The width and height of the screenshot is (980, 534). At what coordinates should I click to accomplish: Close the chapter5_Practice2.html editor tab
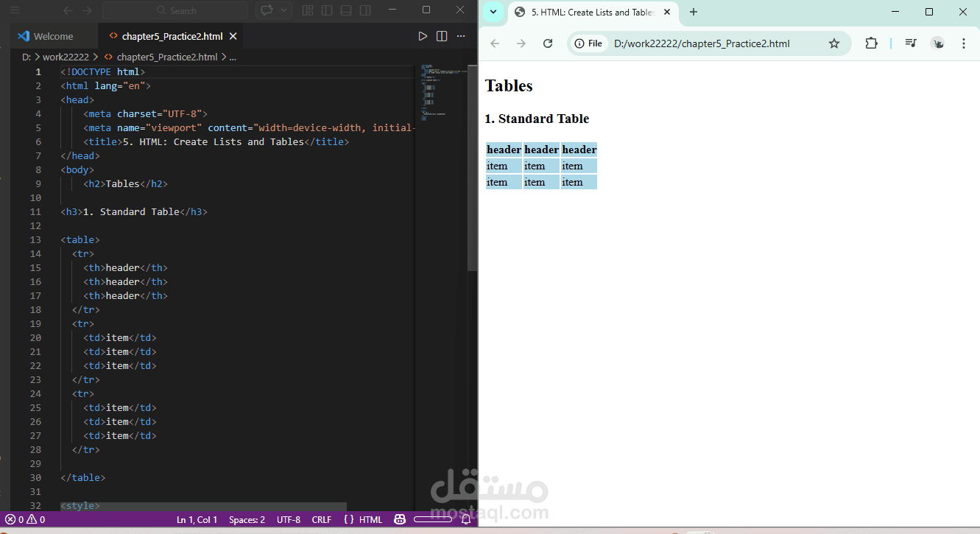point(233,36)
